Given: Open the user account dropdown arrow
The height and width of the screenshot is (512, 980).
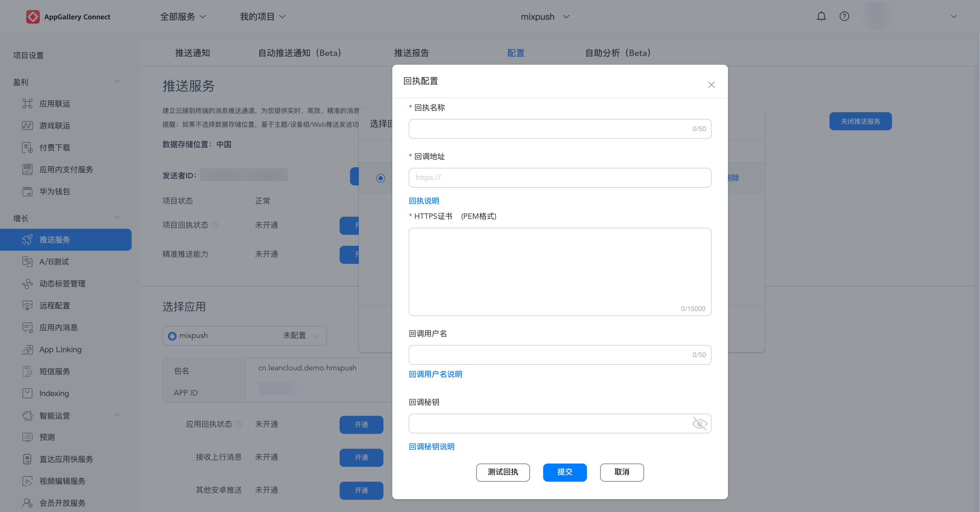Looking at the screenshot, I should click(954, 16).
